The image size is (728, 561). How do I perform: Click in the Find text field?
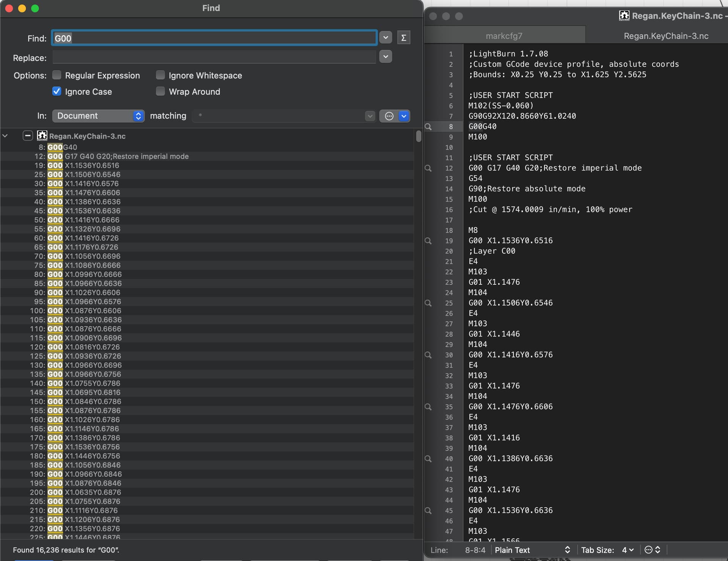[214, 38]
